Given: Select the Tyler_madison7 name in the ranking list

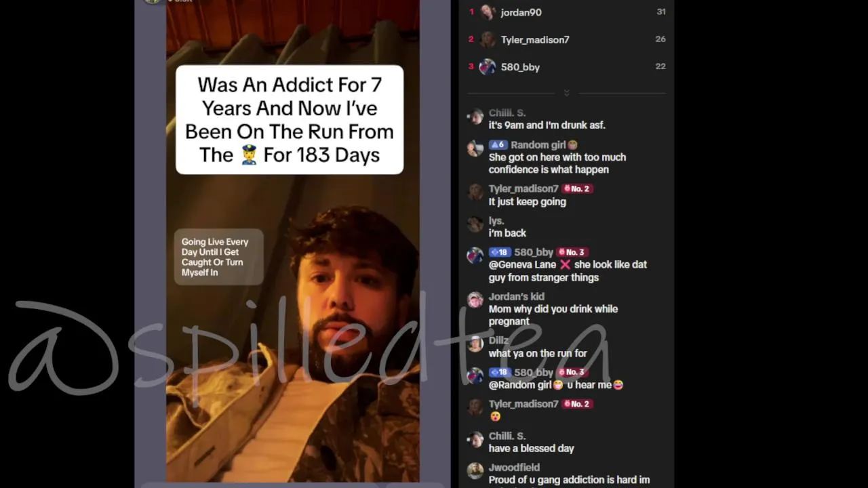Looking at the screenshot, I should (x=535, y=40).
